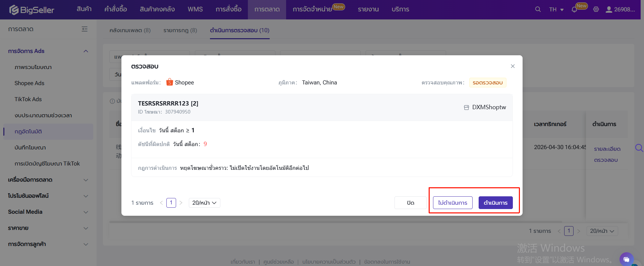Click page 1 in the dialog pagination
644x266 pixels.
(x=171, y=203)
